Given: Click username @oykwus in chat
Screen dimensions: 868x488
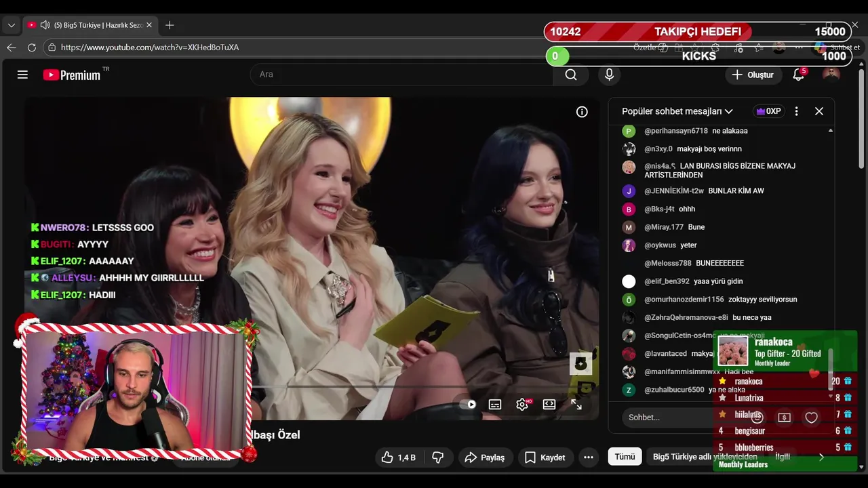Looking at the screenshot, I should pos(660,245).
